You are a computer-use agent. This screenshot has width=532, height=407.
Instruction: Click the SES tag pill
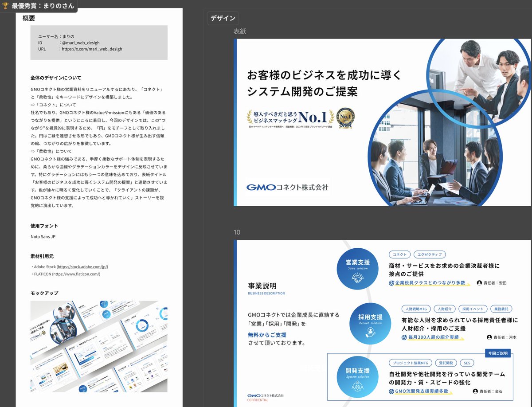point(467,363)
